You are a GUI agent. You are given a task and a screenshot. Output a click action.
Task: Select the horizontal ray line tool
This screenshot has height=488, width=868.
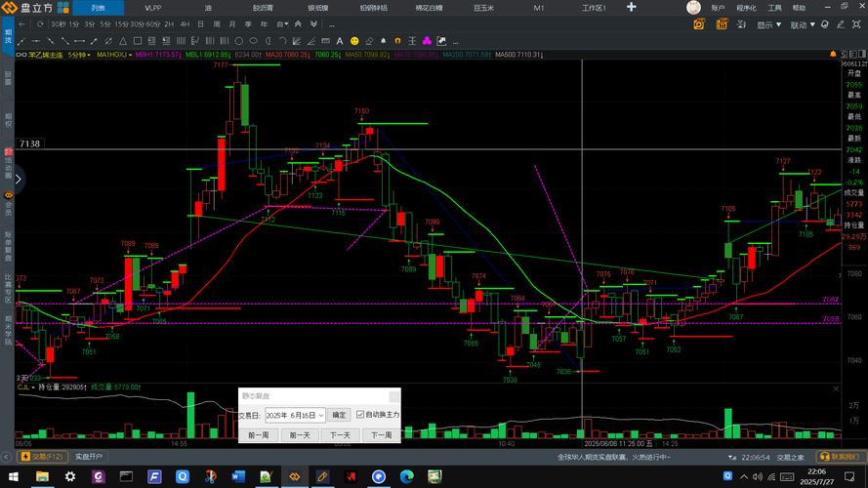tap(35, 41)
